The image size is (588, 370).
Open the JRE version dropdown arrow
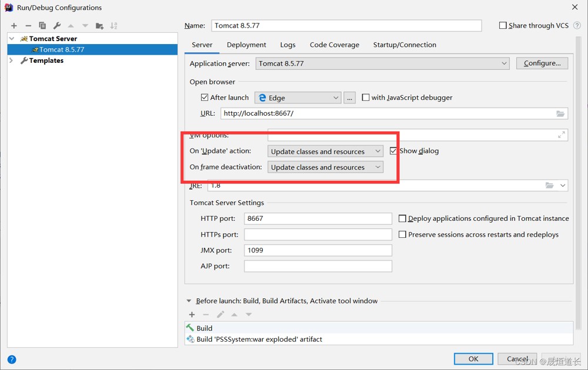(x=563, y=186)
